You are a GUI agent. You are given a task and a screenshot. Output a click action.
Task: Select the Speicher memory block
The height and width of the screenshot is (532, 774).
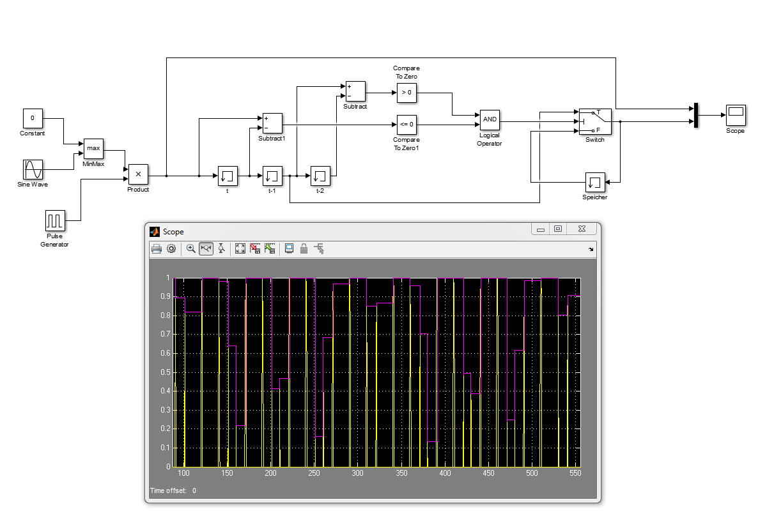pyautogui.click(x=595, y=182)
